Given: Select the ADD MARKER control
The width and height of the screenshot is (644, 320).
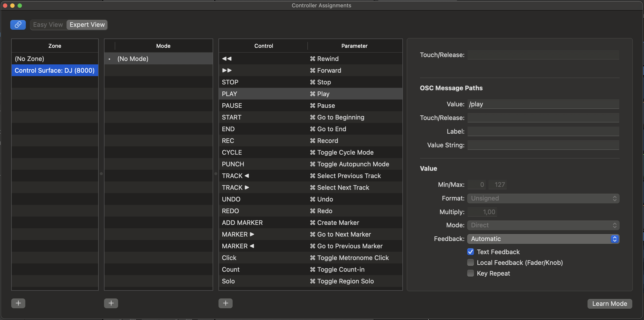Looking at the screenshot, I should 311,223.
